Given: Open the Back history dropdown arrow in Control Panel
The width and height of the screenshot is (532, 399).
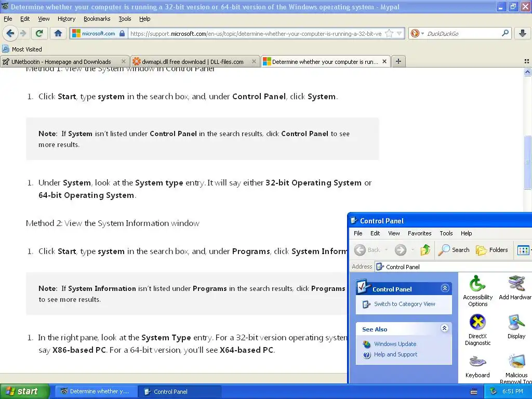Looking at the screenshot, I should [386, 250].
